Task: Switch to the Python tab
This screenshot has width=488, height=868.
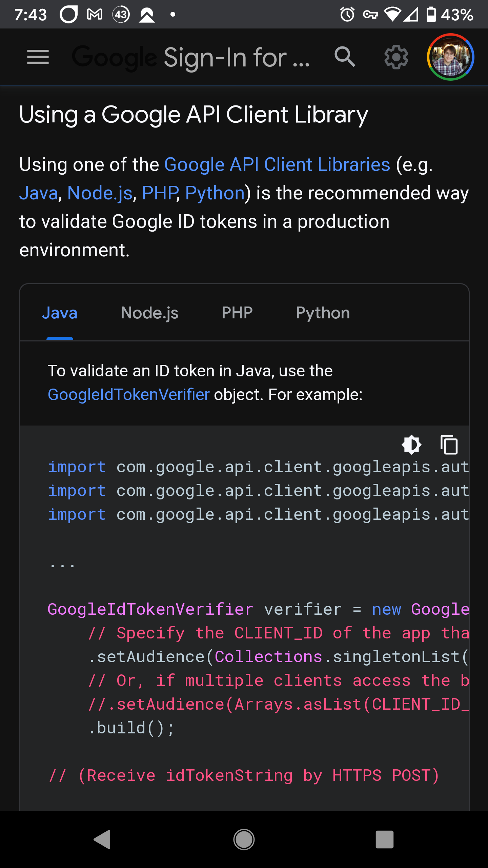Action: 323,313
